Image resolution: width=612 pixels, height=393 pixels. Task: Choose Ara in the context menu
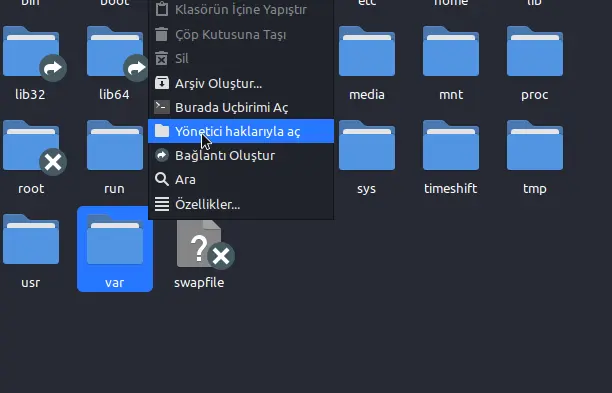tap(241, 180)
